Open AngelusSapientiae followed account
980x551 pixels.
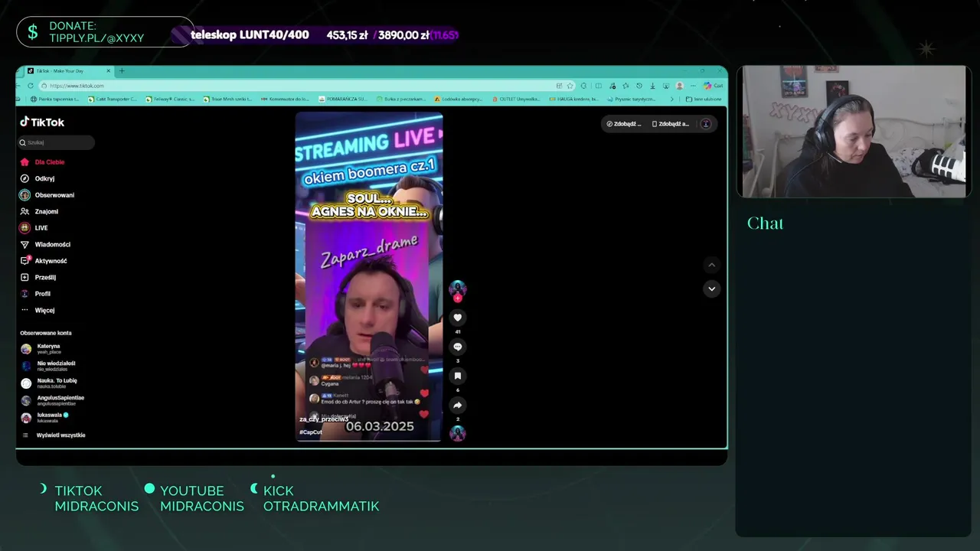click(52, 400)
